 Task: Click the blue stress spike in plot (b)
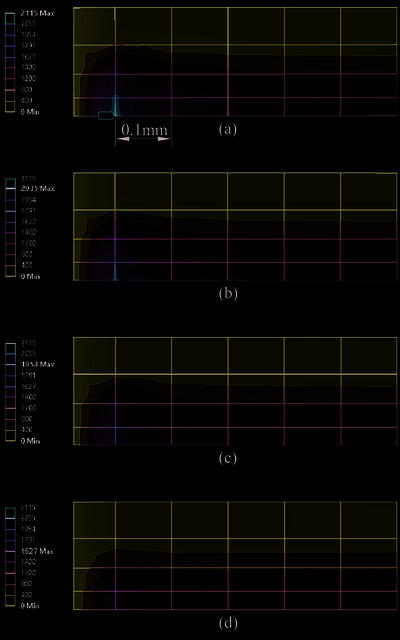pos(116,272)
